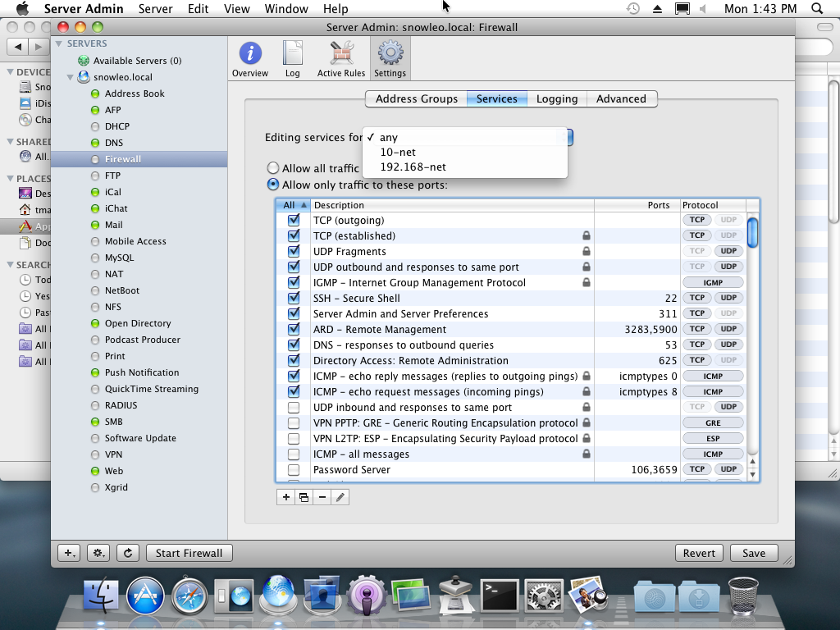The height and width of the screenshot is (630, 840).
Task: Enable Password Server checkbox
Action: (x=294, y=470)
